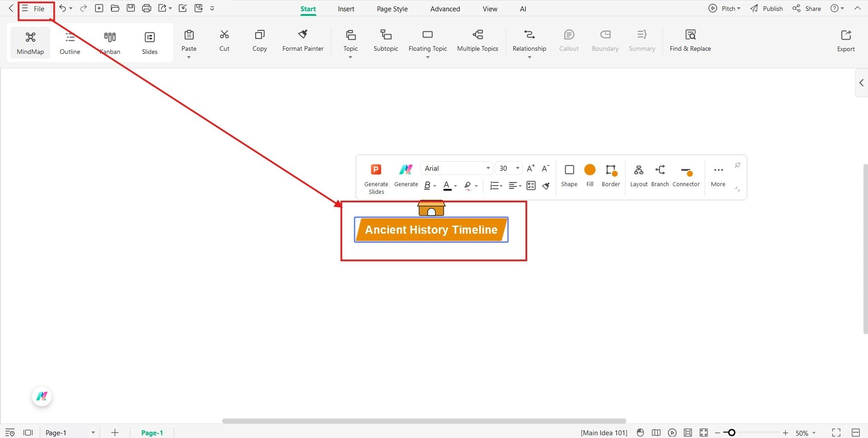Toggle bold formatting on the topic text
The image size is (868, 438).
click(x=427, y=186)
